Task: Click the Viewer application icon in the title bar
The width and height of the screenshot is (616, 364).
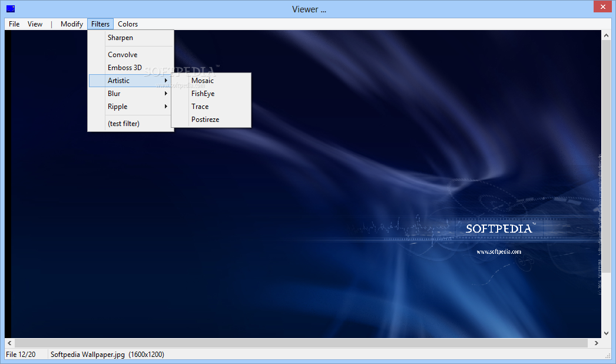Action: click(x=11, y=9)
